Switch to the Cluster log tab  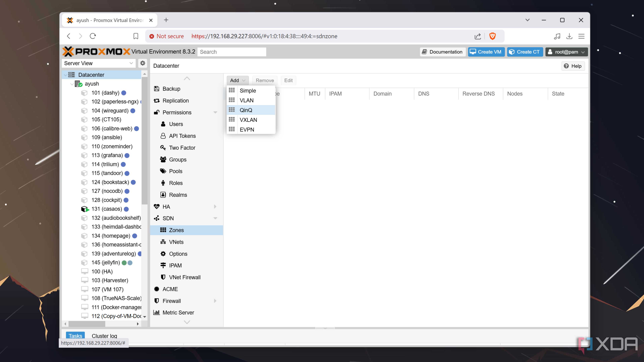104,336
